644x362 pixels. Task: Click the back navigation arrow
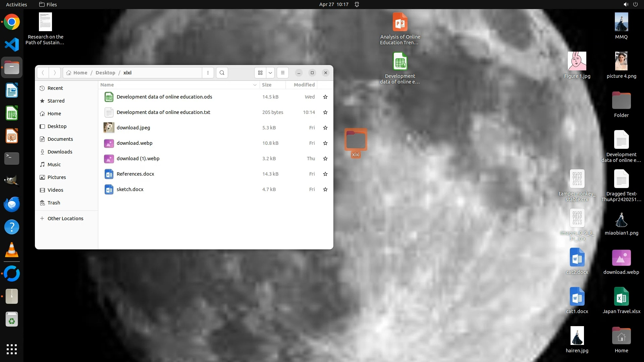click(x=43, y=73)
